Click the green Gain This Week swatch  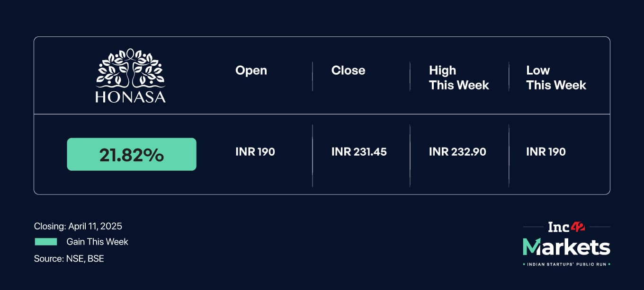click(x=46, y=242)
